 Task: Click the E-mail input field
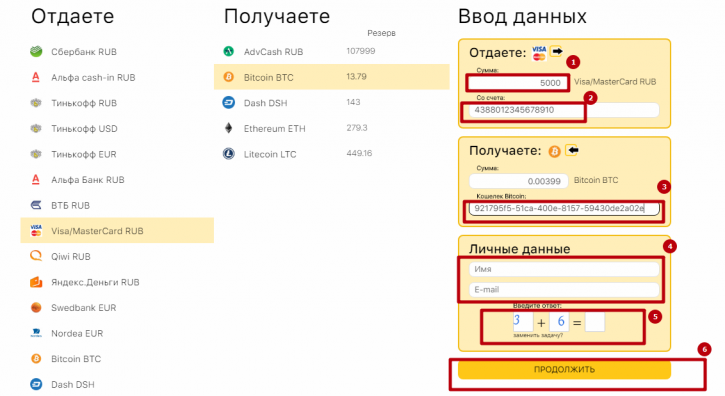pyautogui.click(x=564, y=290)
